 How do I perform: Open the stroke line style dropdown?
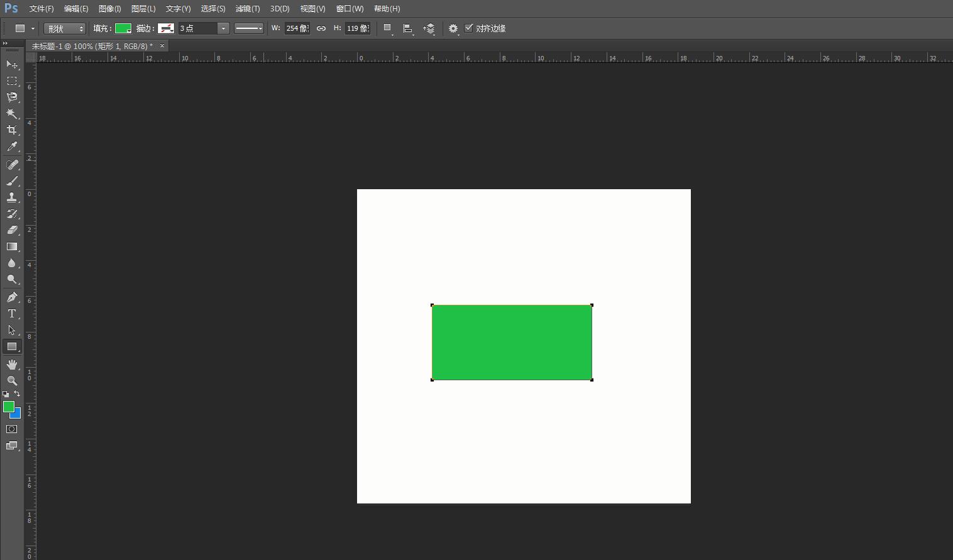click(249, 28)
